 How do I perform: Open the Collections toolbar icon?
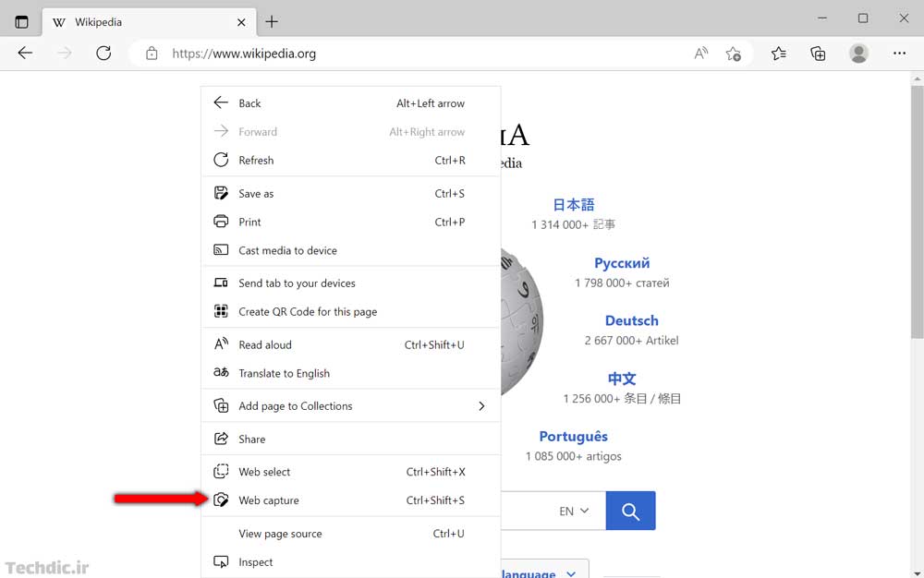pyautogui.click(x=818, y=54)
